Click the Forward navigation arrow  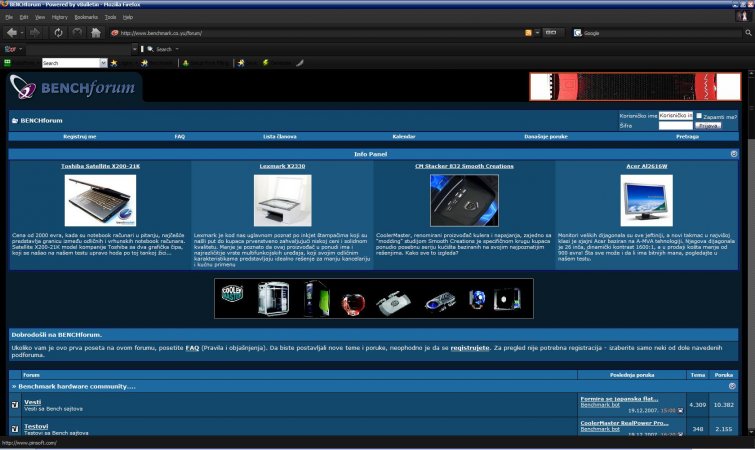point(35,33)
